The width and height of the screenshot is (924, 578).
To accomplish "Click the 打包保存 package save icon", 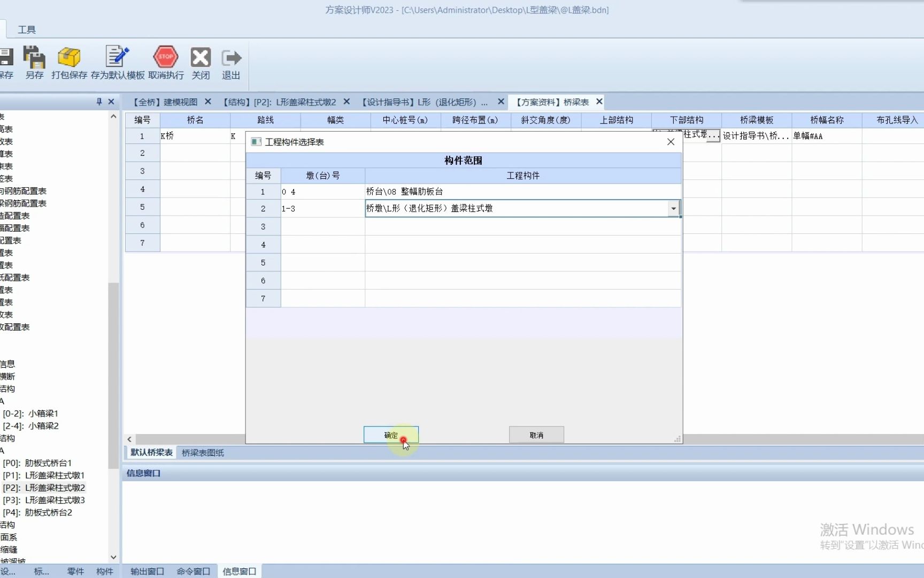I will pos(69,63).
